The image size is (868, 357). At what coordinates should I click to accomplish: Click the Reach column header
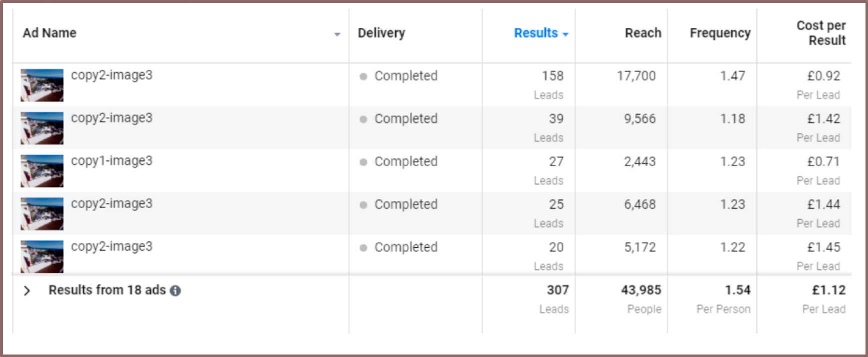pyautogui.click(x=642, y=33)
